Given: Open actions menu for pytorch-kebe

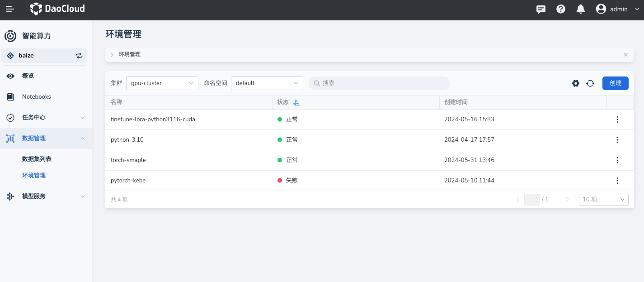Looking at the screenshot, I should 617,181.
